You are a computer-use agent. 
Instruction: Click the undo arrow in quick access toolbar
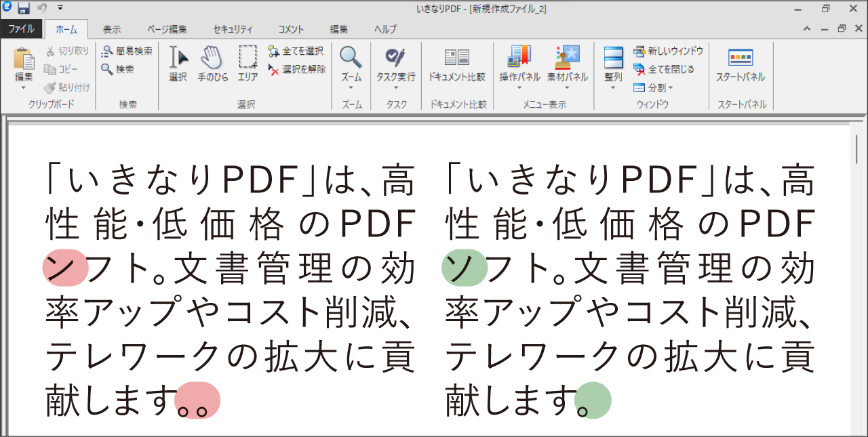click(42, 8)
